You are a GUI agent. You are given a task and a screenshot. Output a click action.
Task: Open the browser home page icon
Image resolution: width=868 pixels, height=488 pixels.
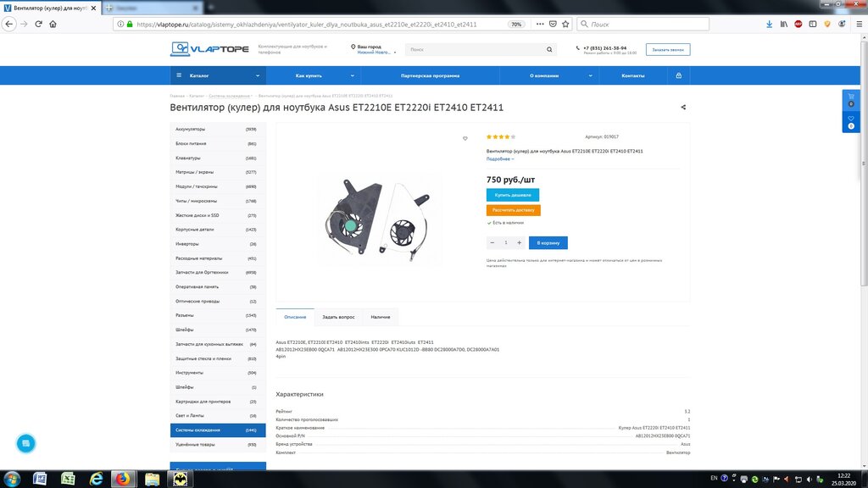tap(53, 24)
